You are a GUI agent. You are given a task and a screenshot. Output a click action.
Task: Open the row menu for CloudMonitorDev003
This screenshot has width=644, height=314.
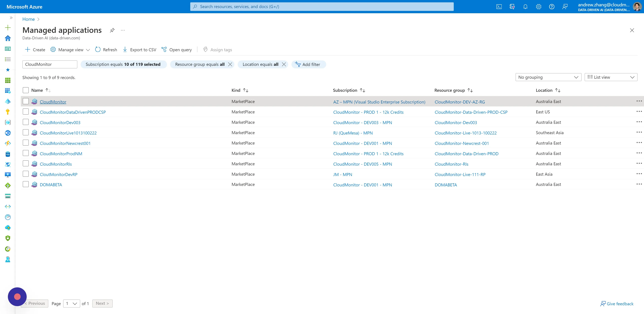click(639, 122)
